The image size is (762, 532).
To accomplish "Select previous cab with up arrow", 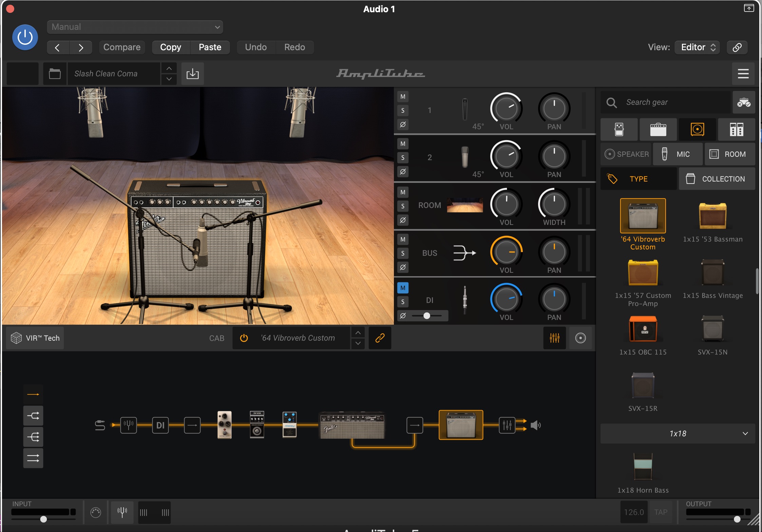I will pyautogui.click(x=358, y=333).
